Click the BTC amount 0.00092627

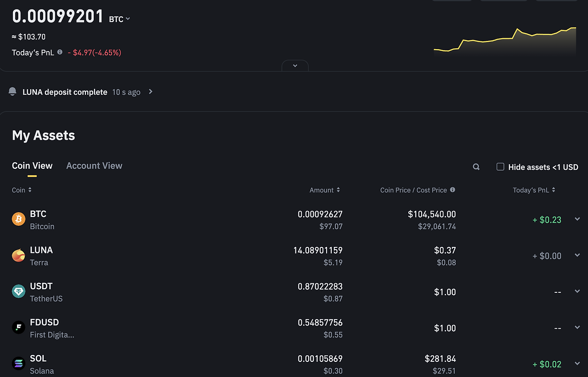[320, 214]
